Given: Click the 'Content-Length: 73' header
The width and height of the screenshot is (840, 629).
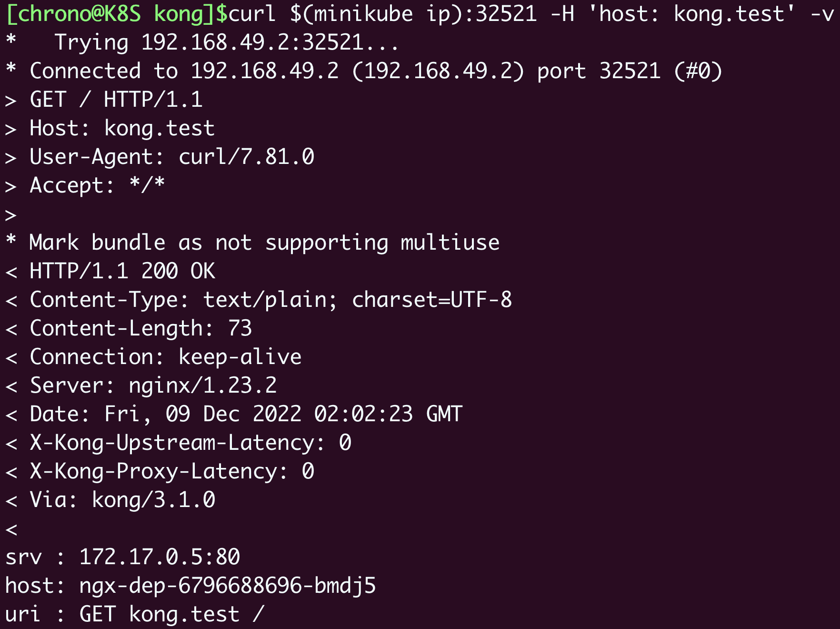Looking at the screenshot, I should [141, 329].
